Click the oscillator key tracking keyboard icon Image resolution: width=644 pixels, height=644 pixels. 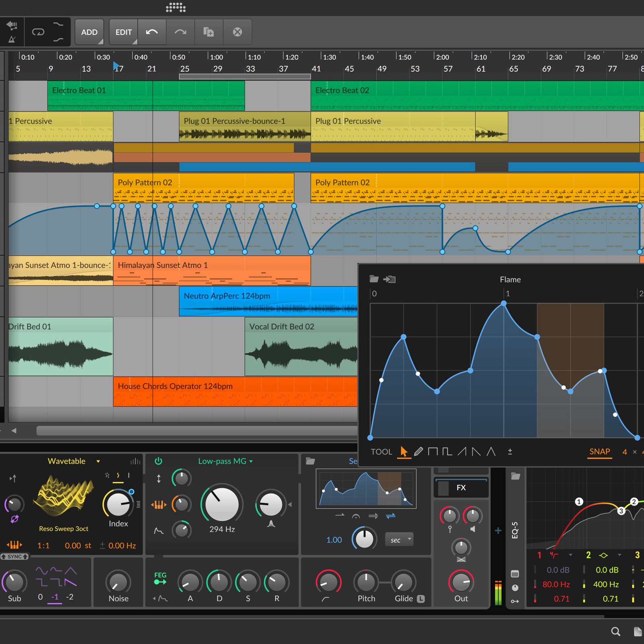pos(14,545)
